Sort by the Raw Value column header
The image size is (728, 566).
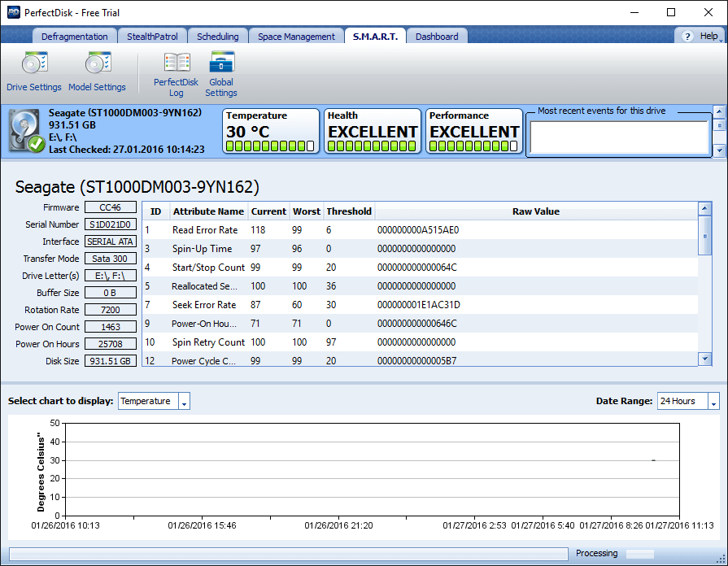[x=536, y=211]
